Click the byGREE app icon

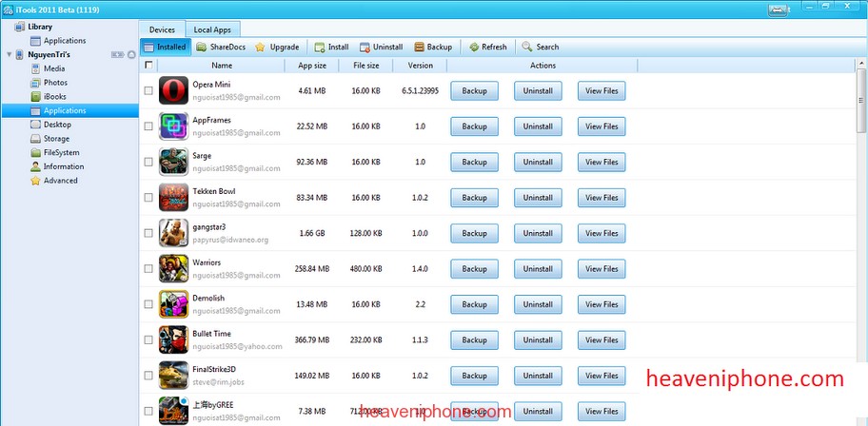(x=173, y=411)
